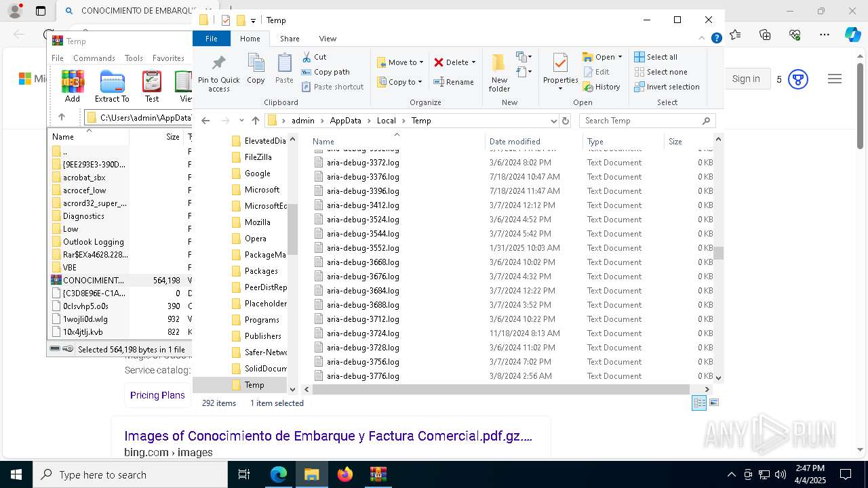Select file aria-debug-3552.log

coord(363,248)
